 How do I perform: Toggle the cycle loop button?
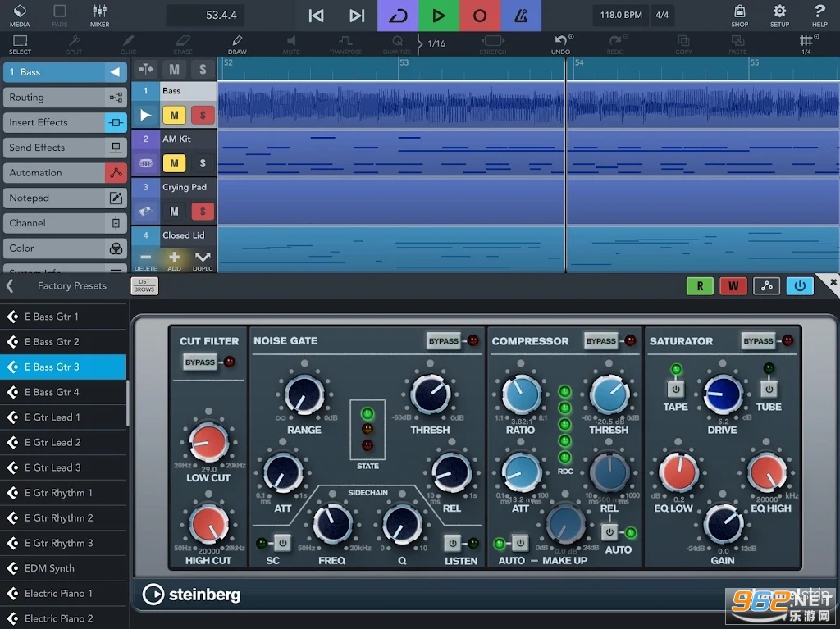pyautogui.click(x=398, y=16)
